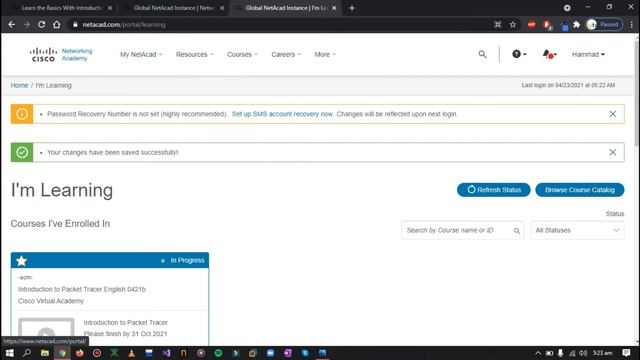Click the browser forward arrow
The height and width of the screenshot is (360, 640).
pos(27,24)
